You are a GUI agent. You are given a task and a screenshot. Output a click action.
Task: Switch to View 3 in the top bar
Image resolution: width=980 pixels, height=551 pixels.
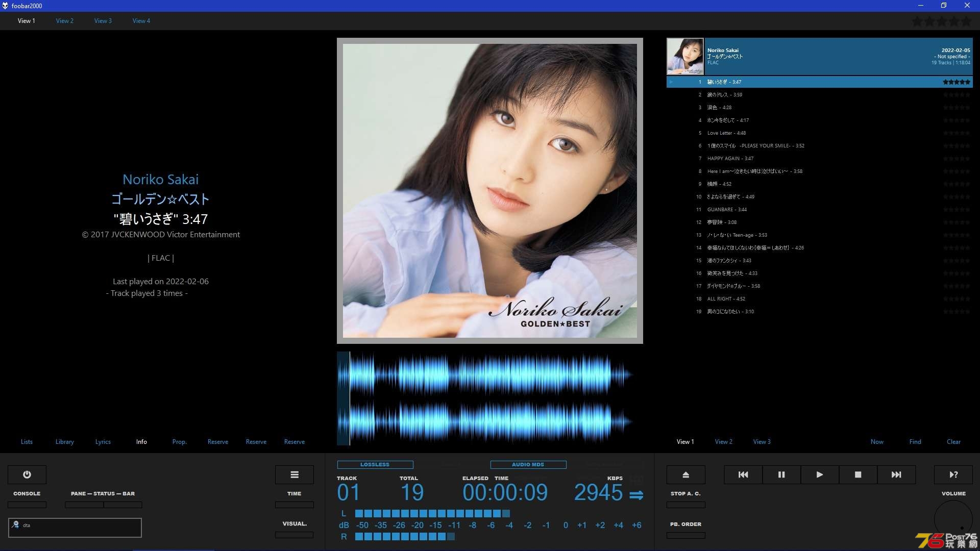103,21
